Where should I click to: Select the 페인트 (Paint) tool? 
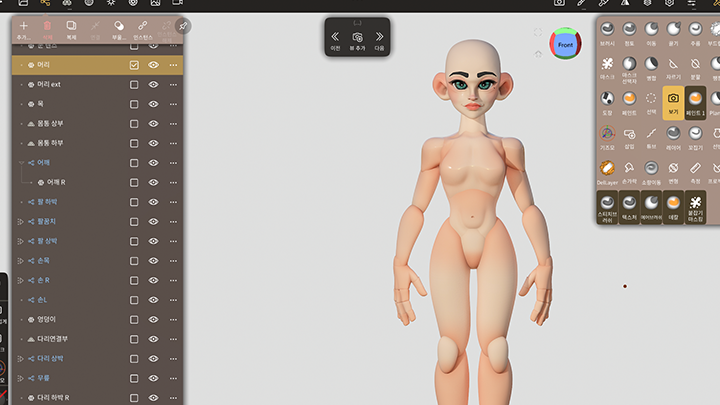(x=629, y=103)
